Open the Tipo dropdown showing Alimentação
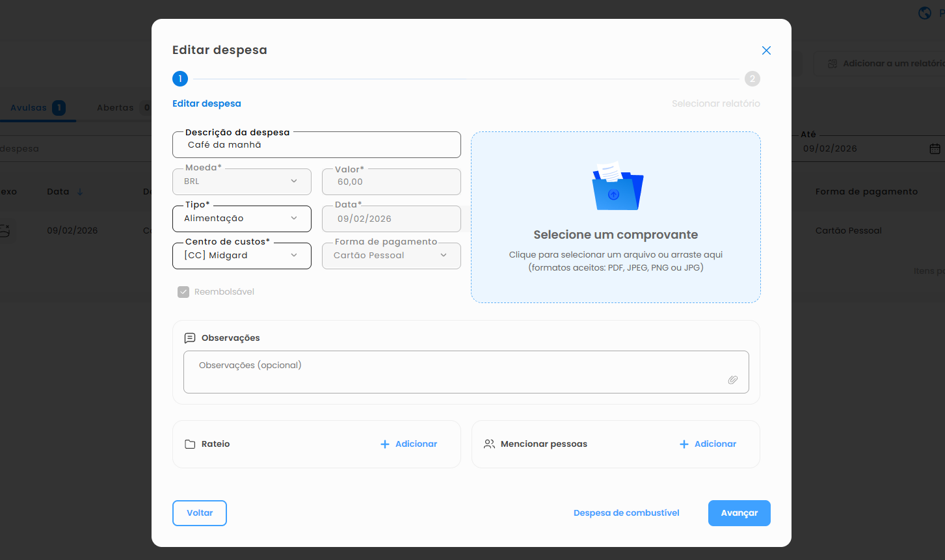This screenshot has height=560, width=945. coord(241,219)
